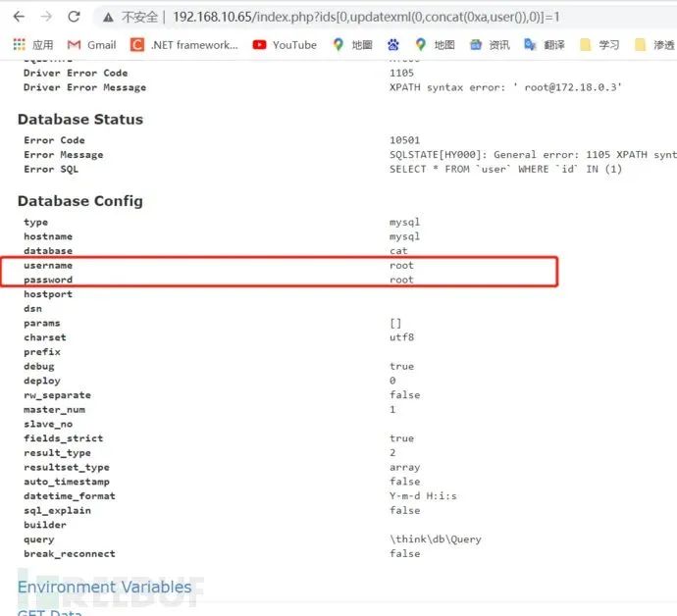Viewport: 677px width, 616px height.
Task: Reload the page with the refresh icon
Action: click(74, 17)
